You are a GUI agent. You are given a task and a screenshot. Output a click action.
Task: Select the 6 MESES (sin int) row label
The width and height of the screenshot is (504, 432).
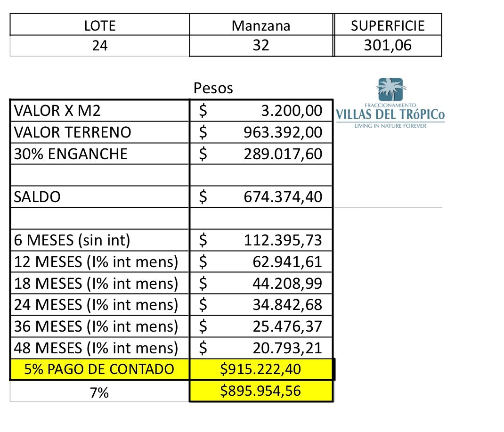(99, 240)
